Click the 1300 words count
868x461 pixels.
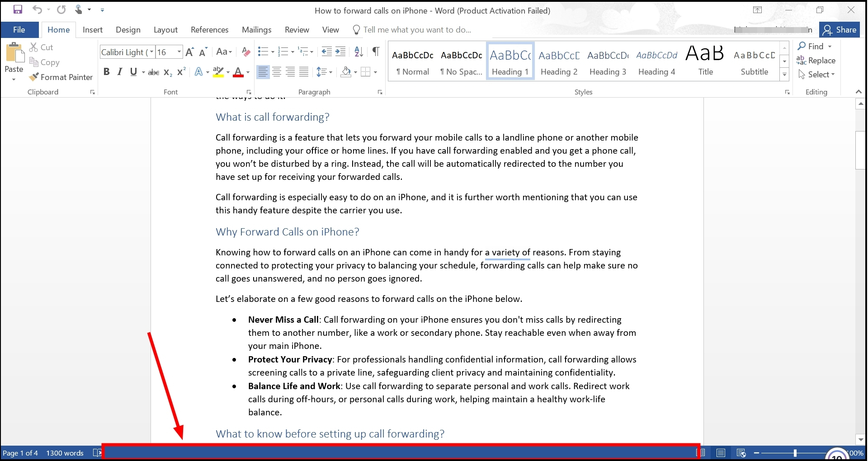point(65,453)
